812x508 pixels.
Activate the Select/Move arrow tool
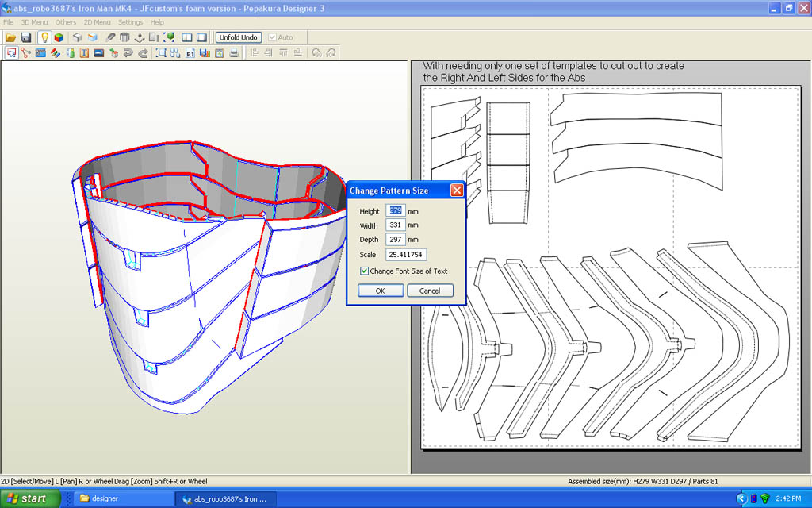(x=11, y=53)
